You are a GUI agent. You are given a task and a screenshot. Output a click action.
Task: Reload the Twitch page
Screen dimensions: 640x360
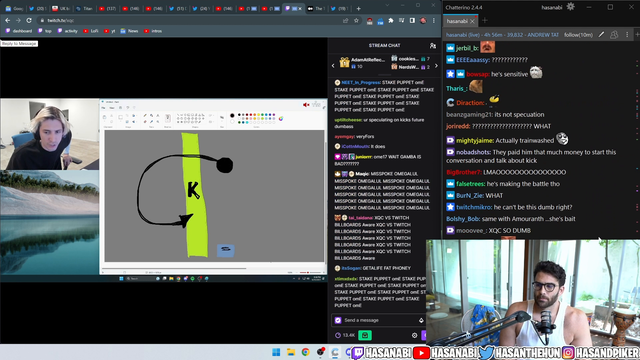[x=29, y=20]
